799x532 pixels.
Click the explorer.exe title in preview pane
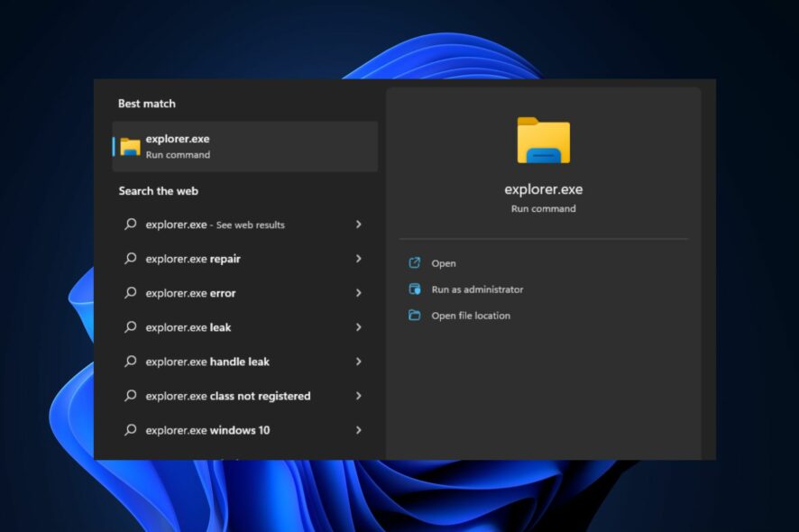point(543,189)
